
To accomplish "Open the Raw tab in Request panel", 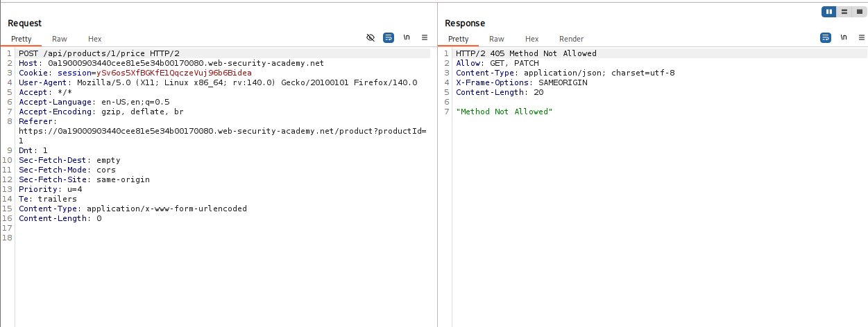I will (x=60, y=39).
